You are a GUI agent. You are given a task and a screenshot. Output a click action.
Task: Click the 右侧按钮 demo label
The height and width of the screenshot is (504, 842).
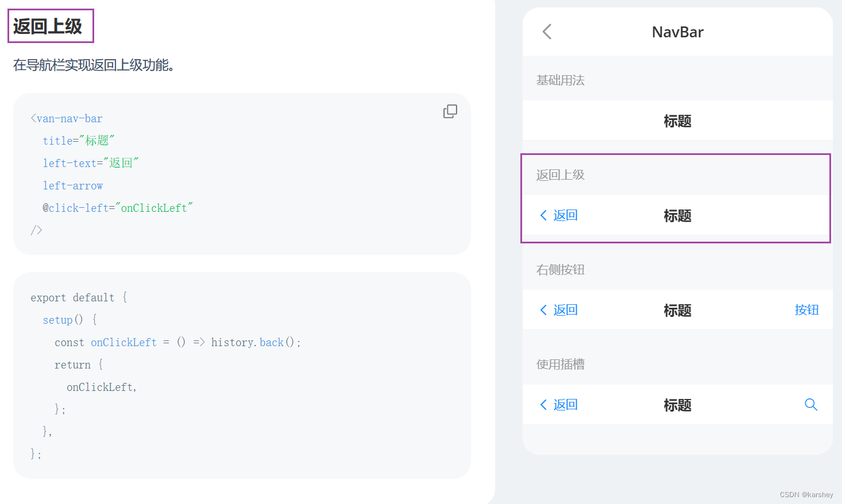click(x=561, y=270)
